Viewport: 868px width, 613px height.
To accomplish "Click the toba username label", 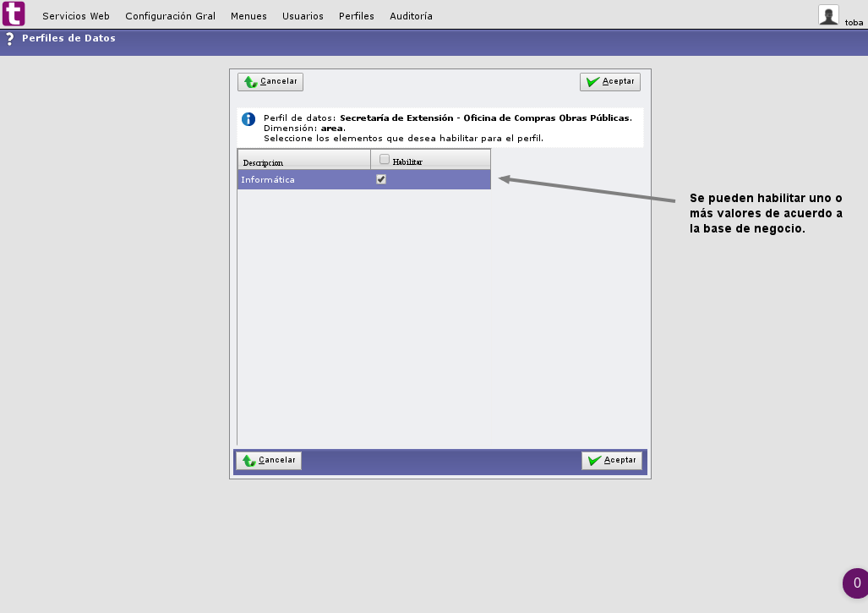I will 853,23.
